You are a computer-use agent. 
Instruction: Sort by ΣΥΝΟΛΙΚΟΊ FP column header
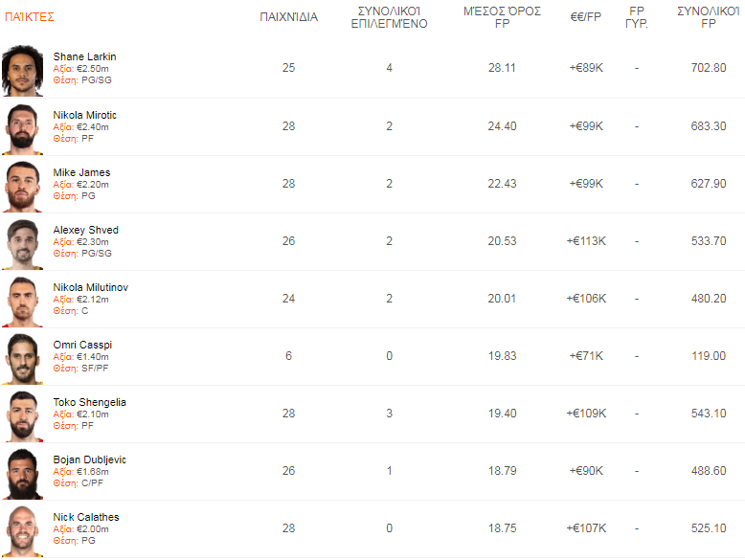708,17
